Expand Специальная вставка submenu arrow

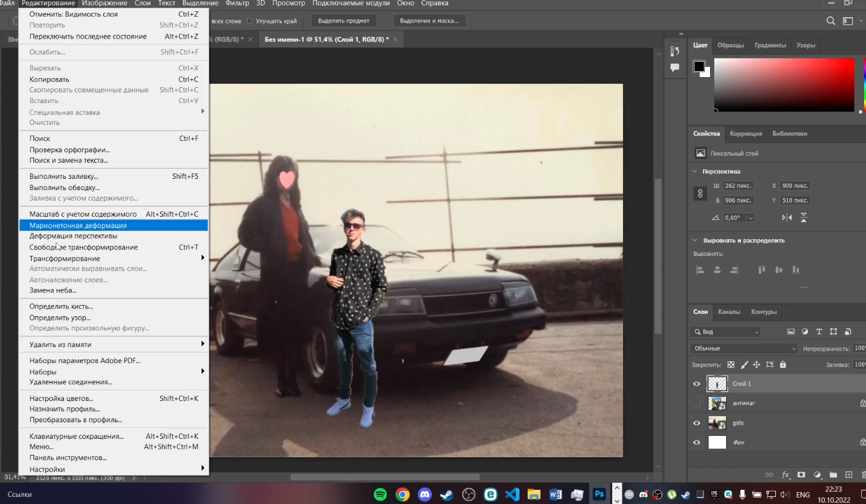(203, 111)
